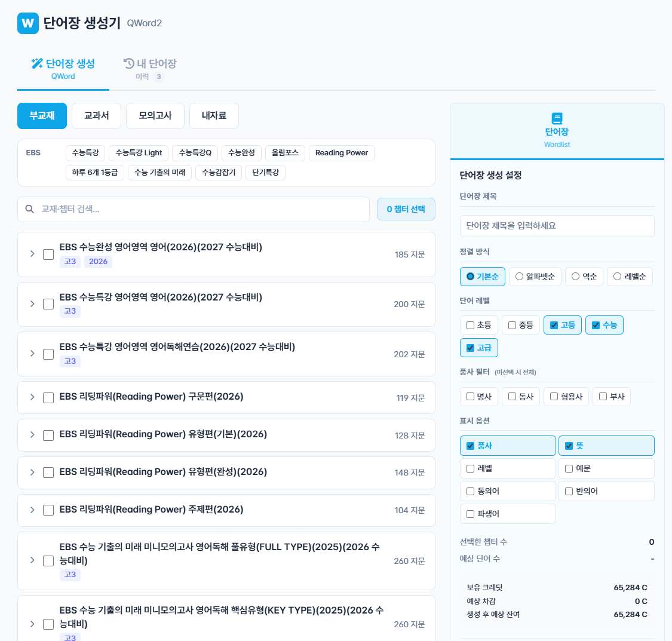The width and height of the screenshot is (672, 641).
Task: Expand EBS 수능특강 영어영역 영어(2026) row
Action: (32, 304)
